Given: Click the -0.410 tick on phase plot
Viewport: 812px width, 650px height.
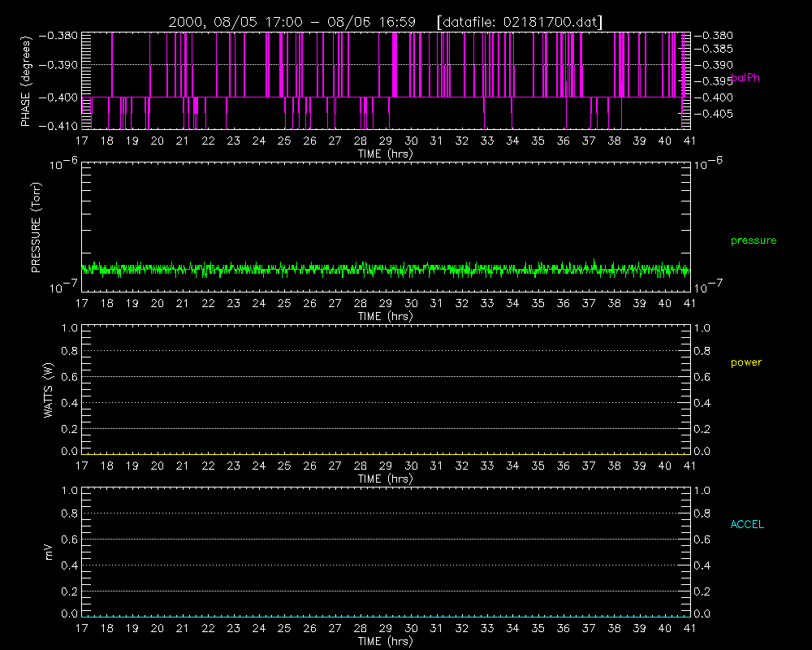Looking at the screenshot, I should 58,126.
